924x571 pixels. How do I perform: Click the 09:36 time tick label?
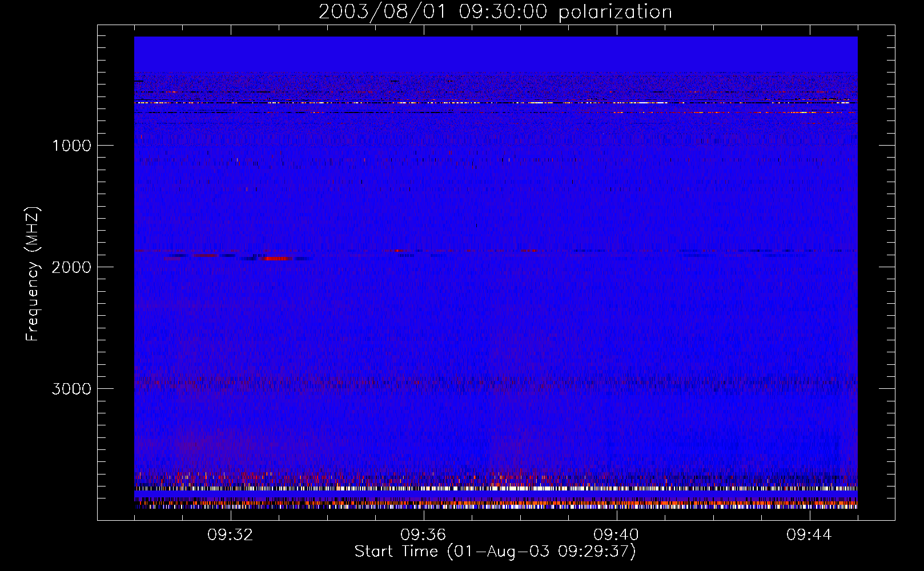click(x=423, y=535)
